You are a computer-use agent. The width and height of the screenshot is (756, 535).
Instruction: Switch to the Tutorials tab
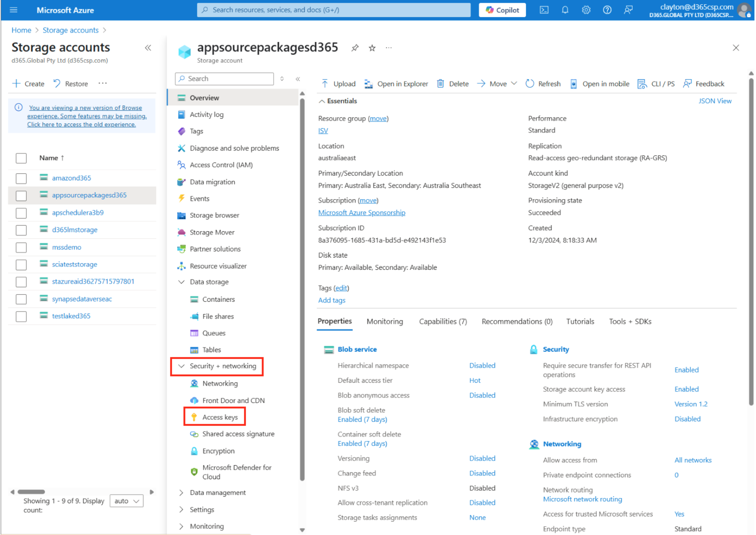tap(580, 321)
